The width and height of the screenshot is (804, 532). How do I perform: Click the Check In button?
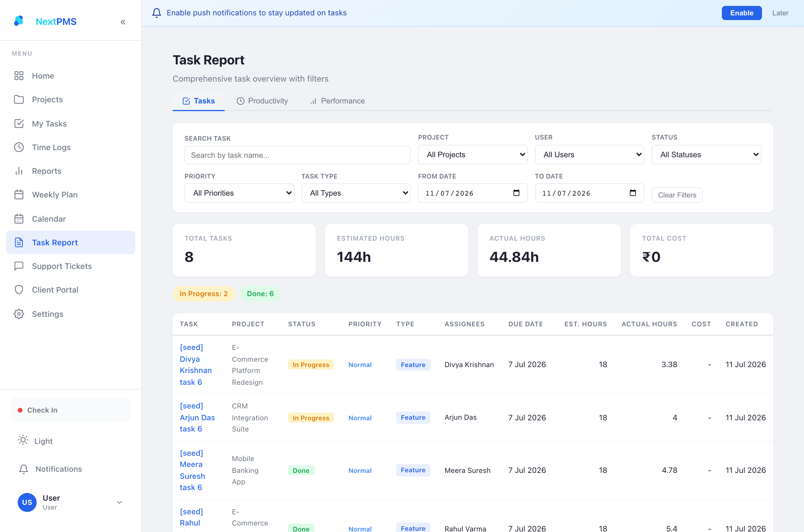tap(71, 410)
